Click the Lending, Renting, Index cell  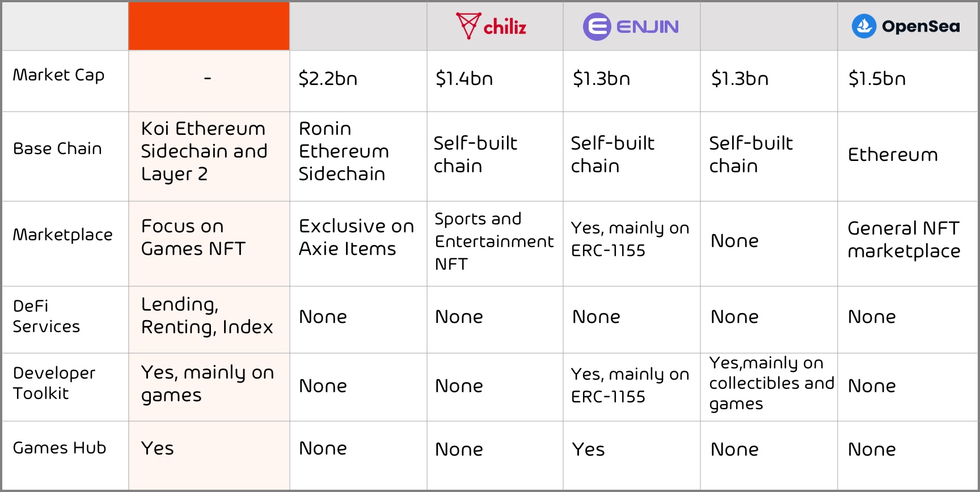click(x=207, y=316)
